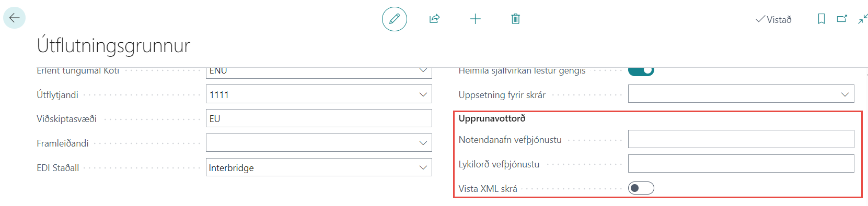Viewport: 868px width, 206px height.
Task: Click the pencil edit icon
Action: pyautogui.click(x=395, y=19)
